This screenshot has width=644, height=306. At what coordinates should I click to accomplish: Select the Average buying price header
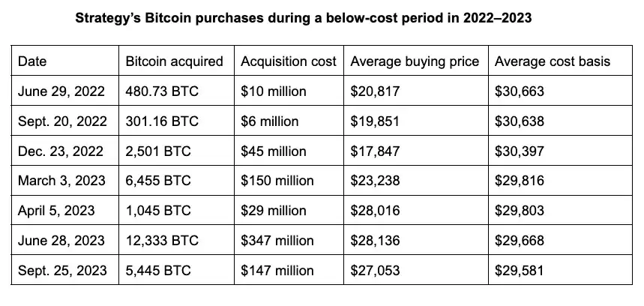click(x=415, y=61)
